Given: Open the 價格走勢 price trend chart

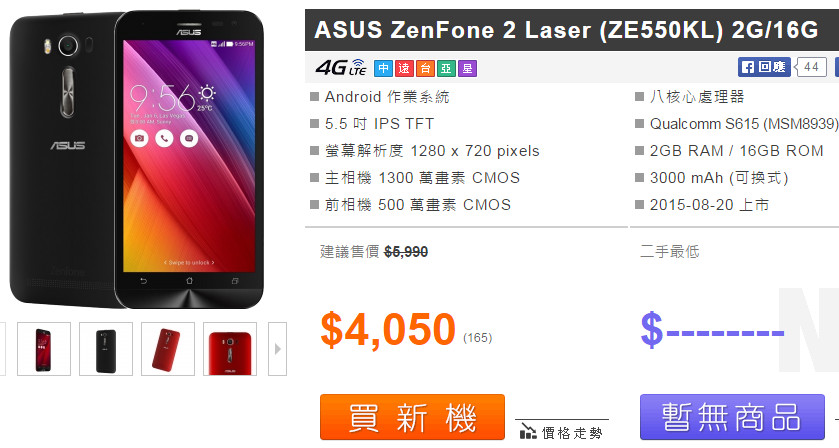Looking at the screenshot, I should coord(562,432).
